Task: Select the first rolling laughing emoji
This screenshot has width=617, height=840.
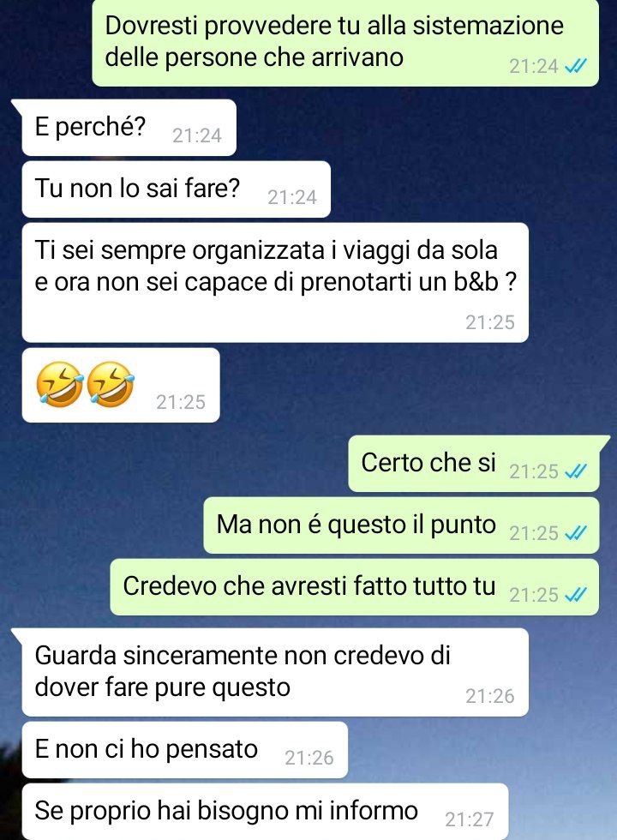Action: (x=59, y=384)
